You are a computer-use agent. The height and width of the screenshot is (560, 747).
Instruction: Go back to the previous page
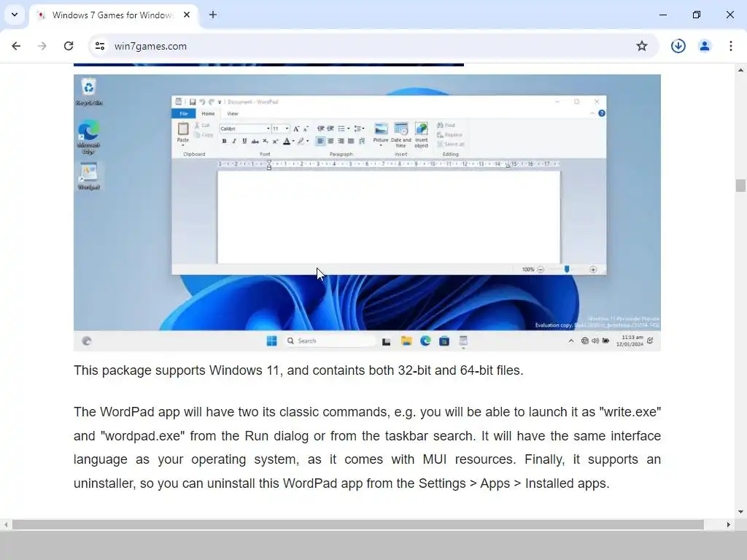pos(16,46)
